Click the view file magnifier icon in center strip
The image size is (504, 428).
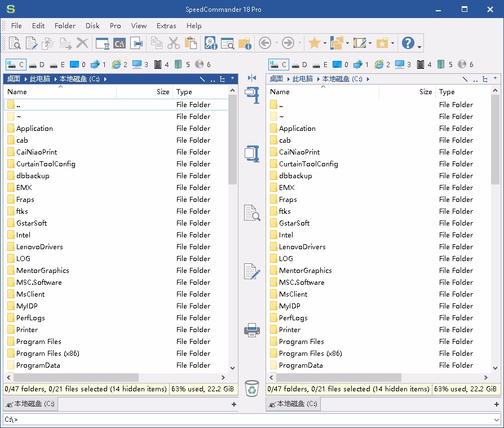coord(252,213)
